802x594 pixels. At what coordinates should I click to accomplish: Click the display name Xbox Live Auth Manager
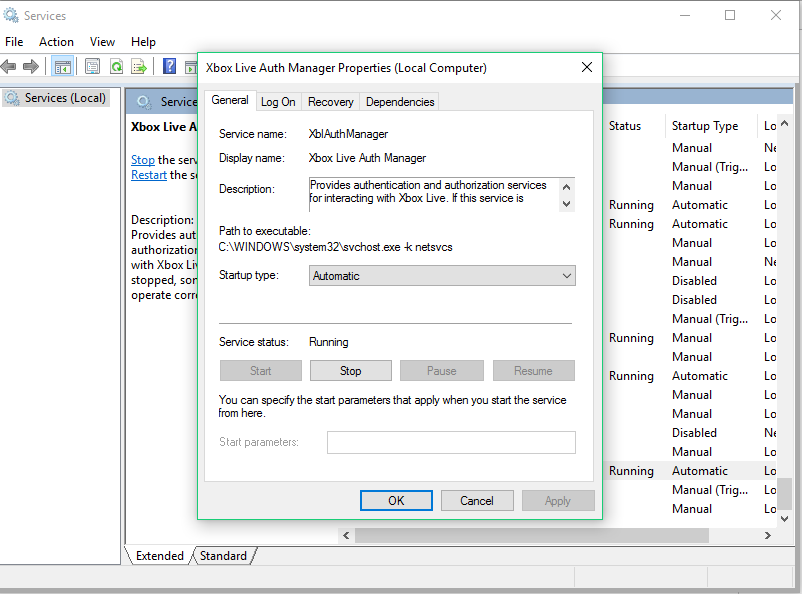(x=367, y=158)
